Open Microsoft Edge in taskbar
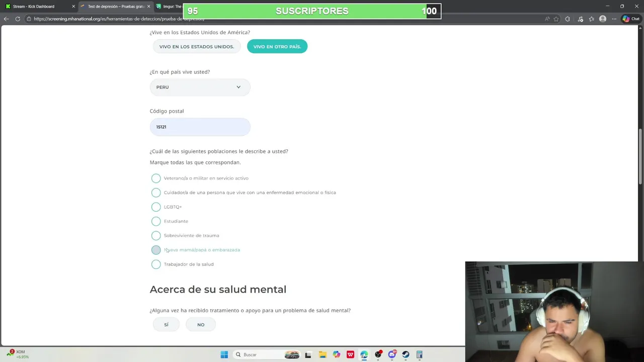Image resolution: width=644 pixels, height=362 pixels. pyautogui.click(x=364, y=354)
